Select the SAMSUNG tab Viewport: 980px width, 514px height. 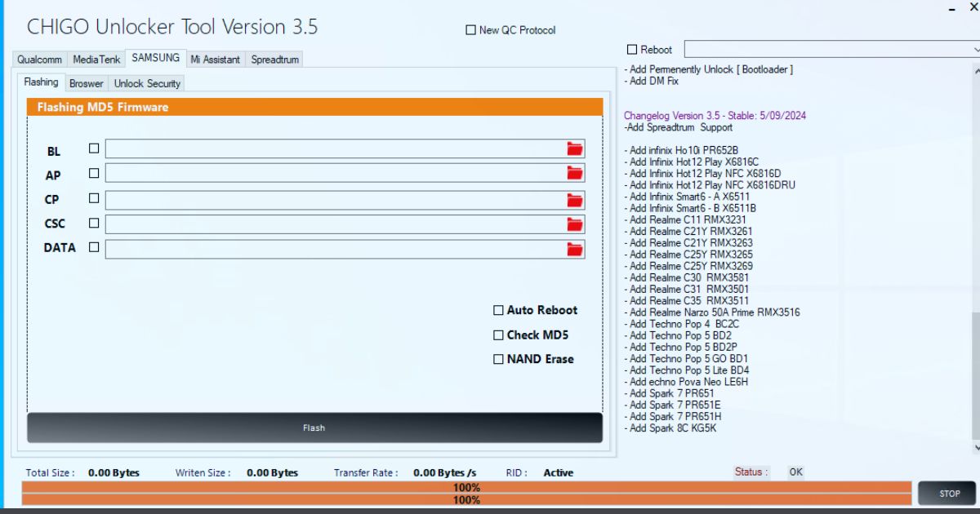(x=156, y=58)
